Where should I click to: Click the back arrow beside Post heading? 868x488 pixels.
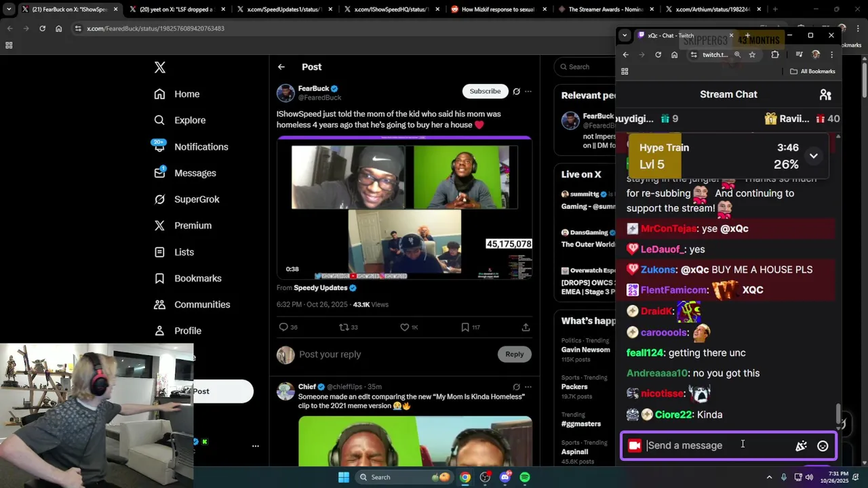point(281,67)
